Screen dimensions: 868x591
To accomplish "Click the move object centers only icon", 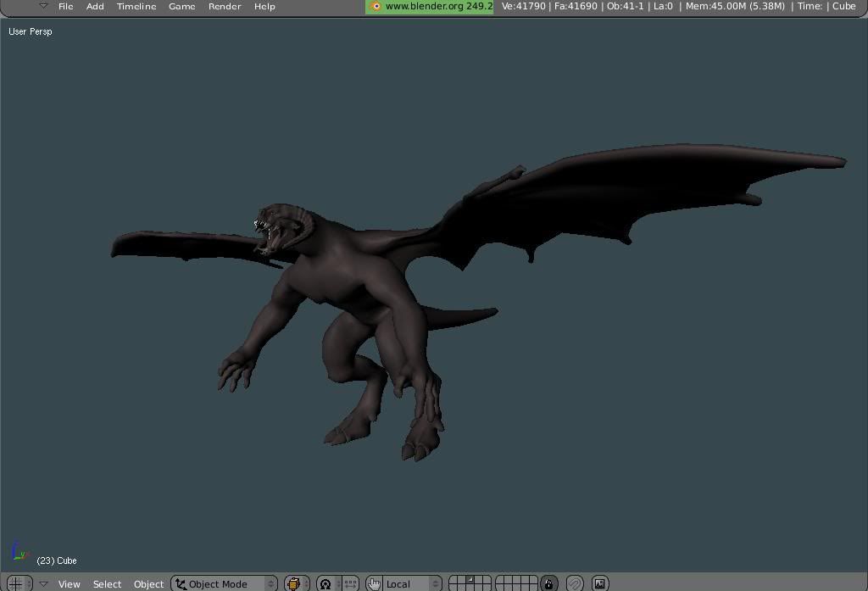I will click(x=350, y=583).
